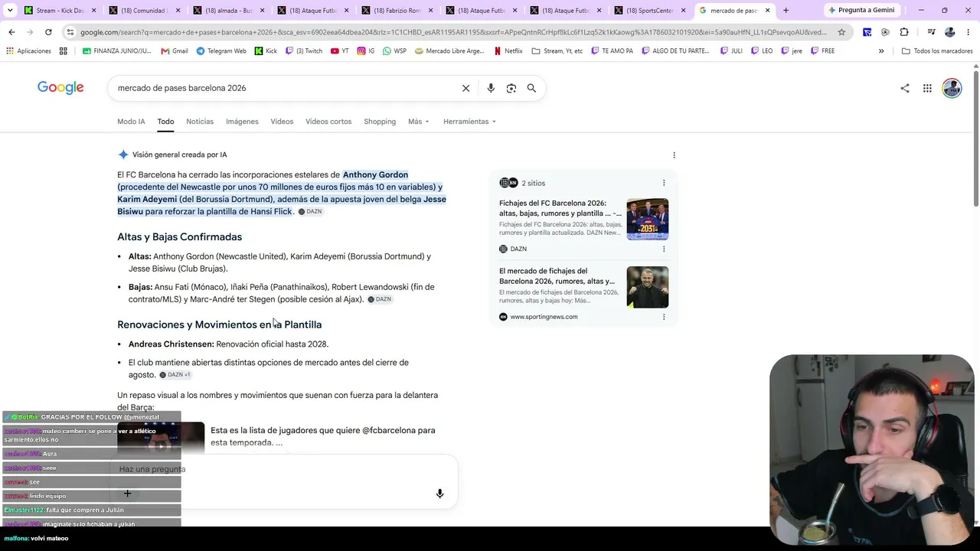
Task: Switch to the Videos cortos tab
Action: [328, 122]
